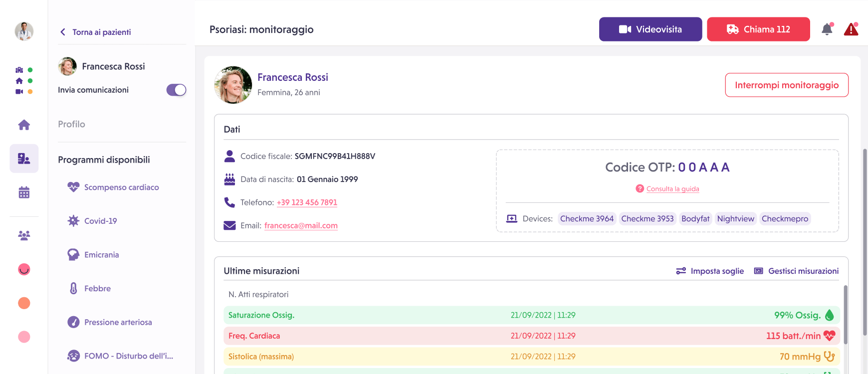Open Gestisci misurazioni
Viewport: 868px width, 374px height.
tap(796, 271)
